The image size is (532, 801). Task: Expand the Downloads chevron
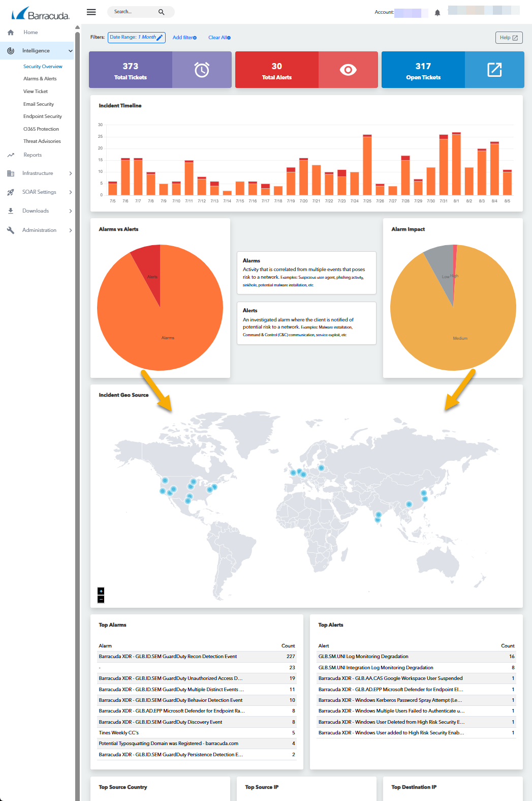[71, 211]
